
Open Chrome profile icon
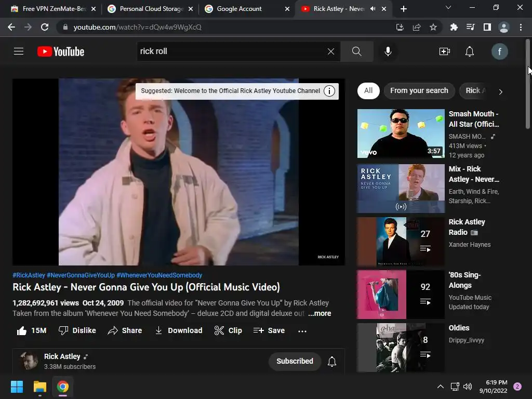pyautogui.click(x=504, y=27)
